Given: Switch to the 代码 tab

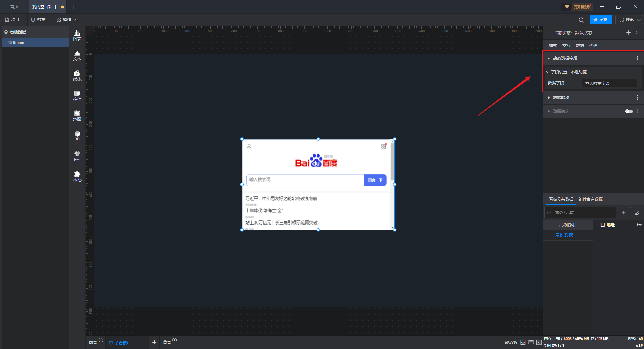Looking at the screenshot, I should click(x=593, y=46).
